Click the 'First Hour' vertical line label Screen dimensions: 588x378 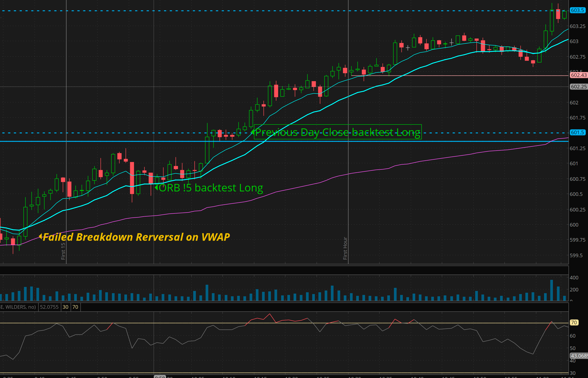345,248
